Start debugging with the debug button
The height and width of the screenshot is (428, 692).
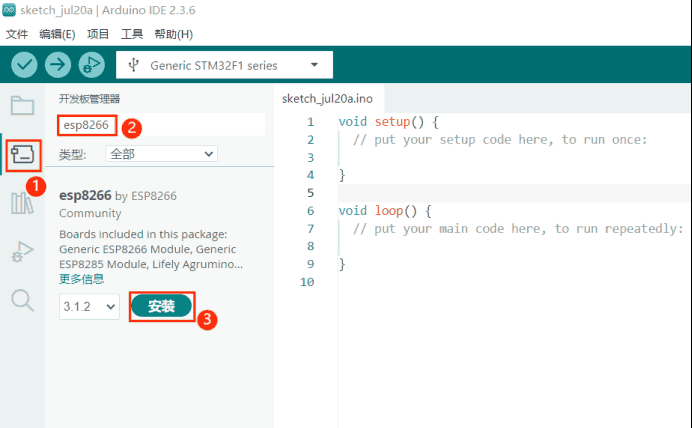(91, 65)
